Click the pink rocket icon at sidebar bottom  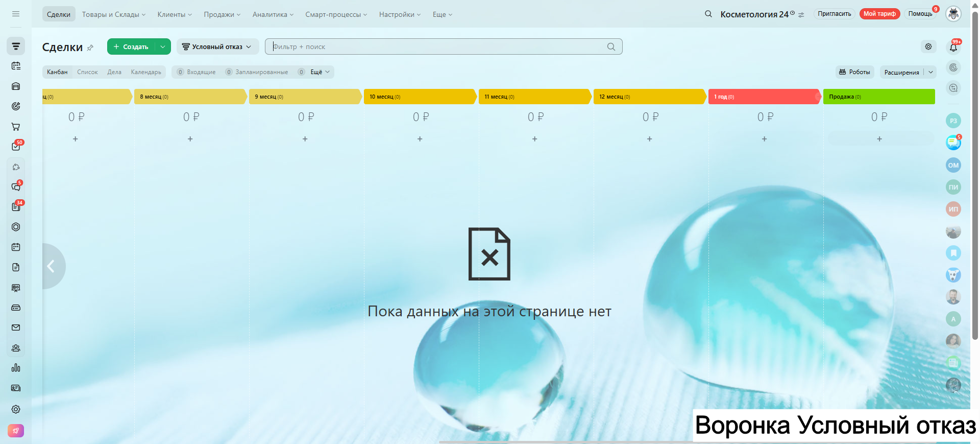(x=16, y=431)
